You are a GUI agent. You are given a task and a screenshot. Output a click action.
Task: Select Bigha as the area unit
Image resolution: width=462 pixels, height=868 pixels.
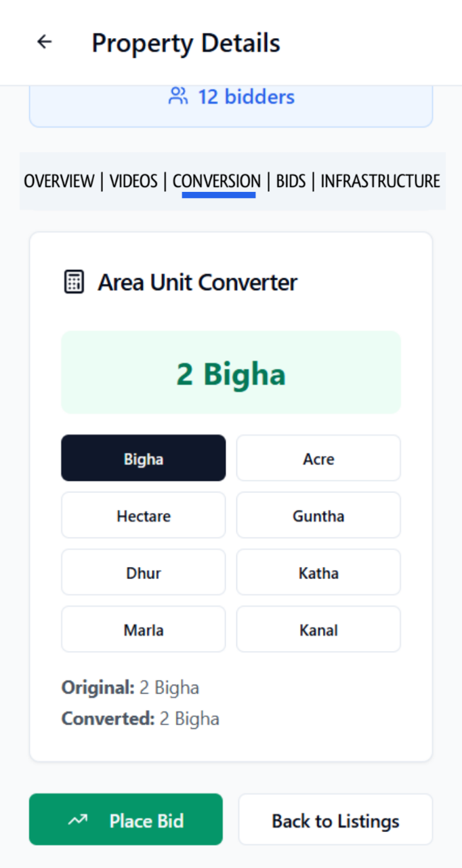144,458
